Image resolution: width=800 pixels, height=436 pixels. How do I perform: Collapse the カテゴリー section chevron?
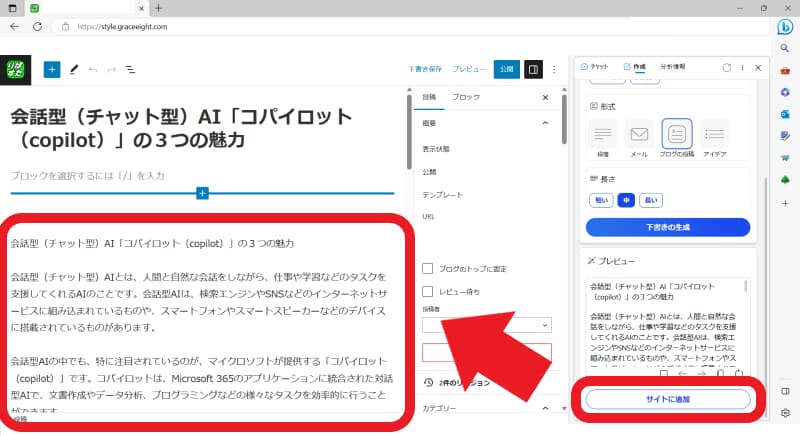(x=545, y=408)
